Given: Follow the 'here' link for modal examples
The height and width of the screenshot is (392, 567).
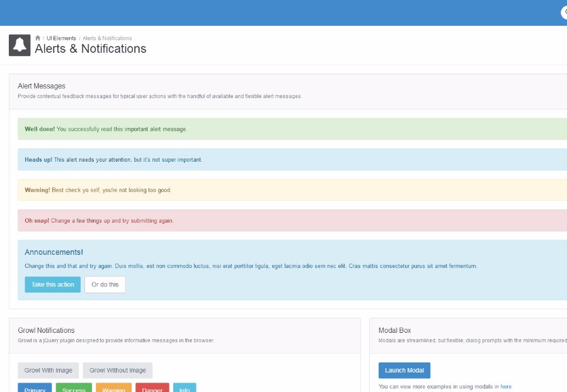Looking at the screenshot, I should coord(506,386).
